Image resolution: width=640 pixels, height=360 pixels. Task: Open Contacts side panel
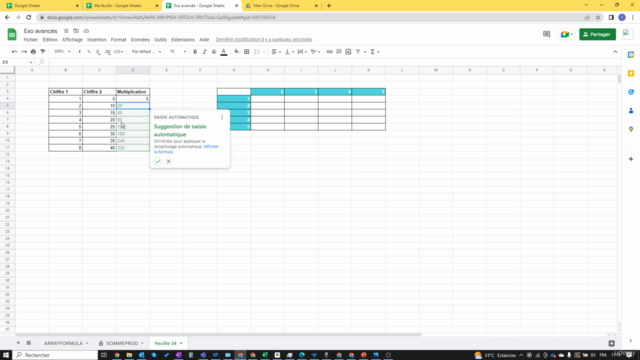click(631, 111)
